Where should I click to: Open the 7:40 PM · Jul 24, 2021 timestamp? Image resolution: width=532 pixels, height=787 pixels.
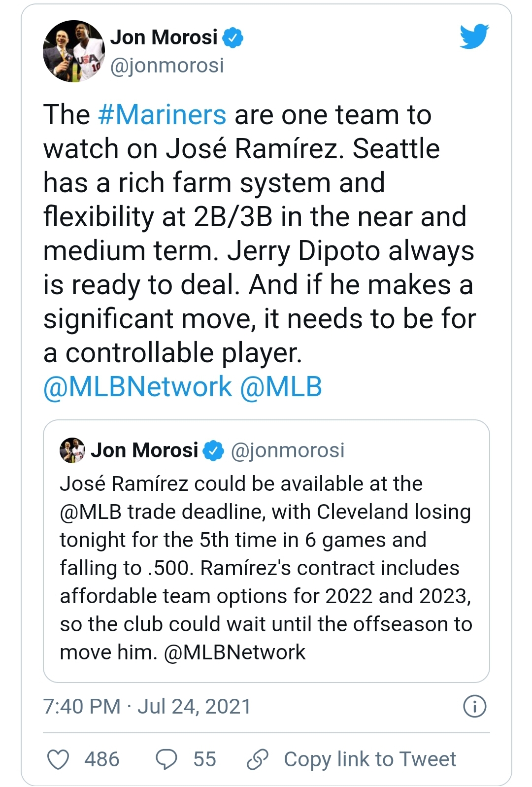(x=147, y=706)
